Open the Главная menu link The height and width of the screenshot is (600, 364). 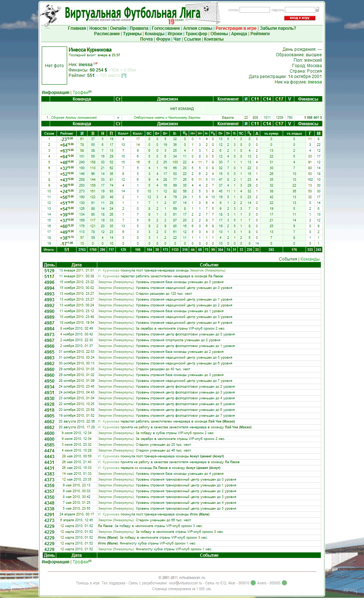(77, 28)
